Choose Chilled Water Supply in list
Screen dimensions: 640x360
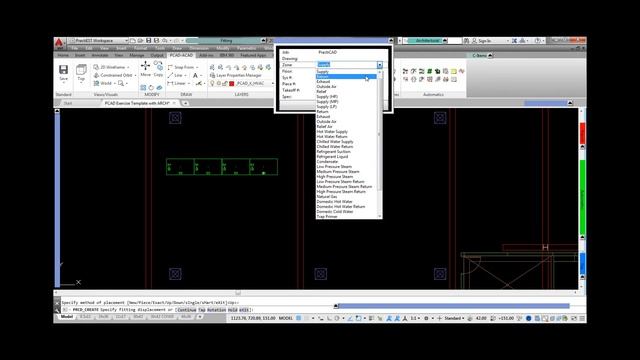point(335,142)
